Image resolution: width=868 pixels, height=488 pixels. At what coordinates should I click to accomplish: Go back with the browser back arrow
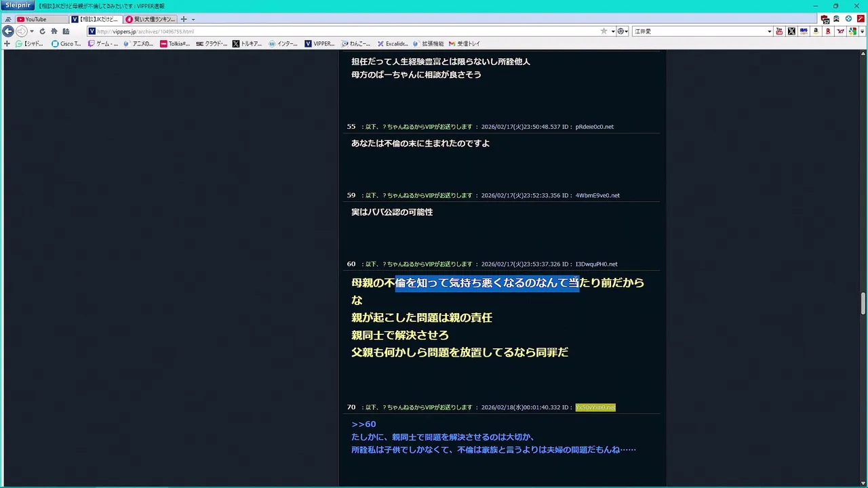[8, 31]
